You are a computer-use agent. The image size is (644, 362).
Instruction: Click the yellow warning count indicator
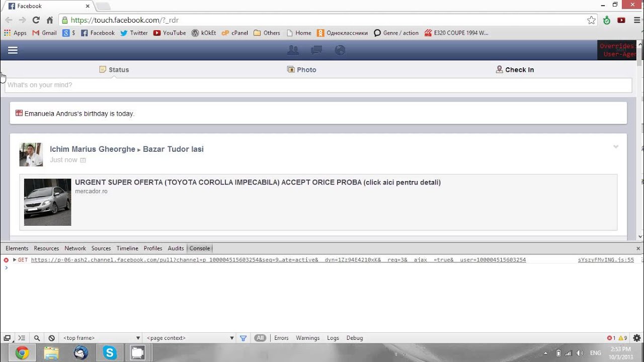[623, 338]
